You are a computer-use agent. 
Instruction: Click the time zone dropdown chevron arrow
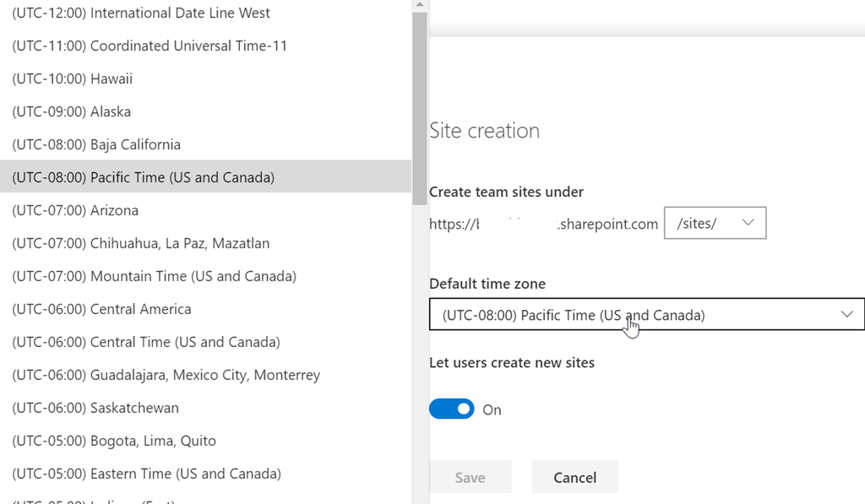[847, 315]
